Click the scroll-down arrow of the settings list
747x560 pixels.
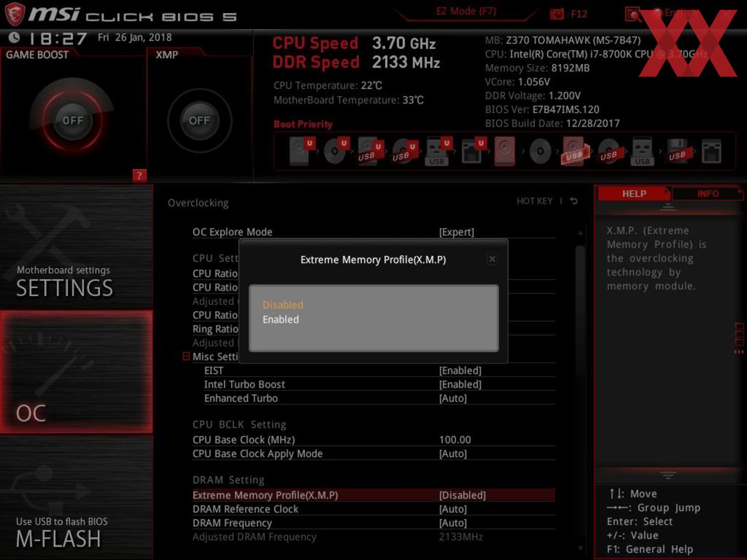pos(580,548)
